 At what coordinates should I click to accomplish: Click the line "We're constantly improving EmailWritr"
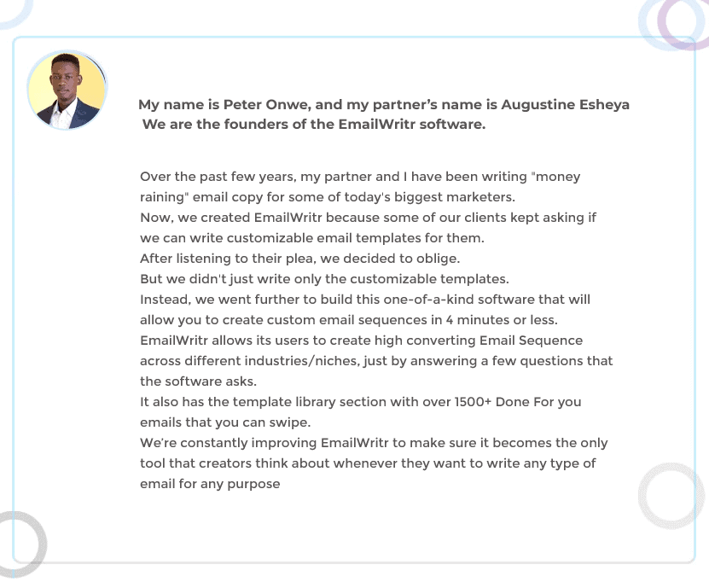tap(373, 443)
